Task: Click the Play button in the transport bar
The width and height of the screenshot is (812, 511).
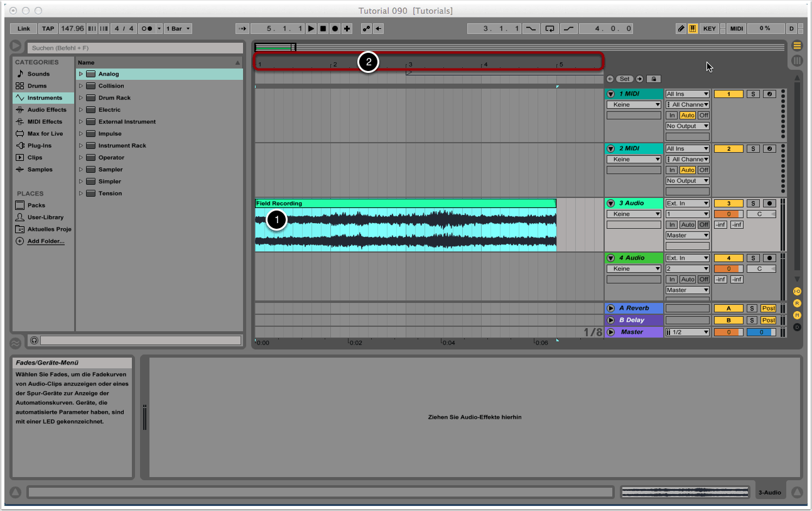Action: 311,29
